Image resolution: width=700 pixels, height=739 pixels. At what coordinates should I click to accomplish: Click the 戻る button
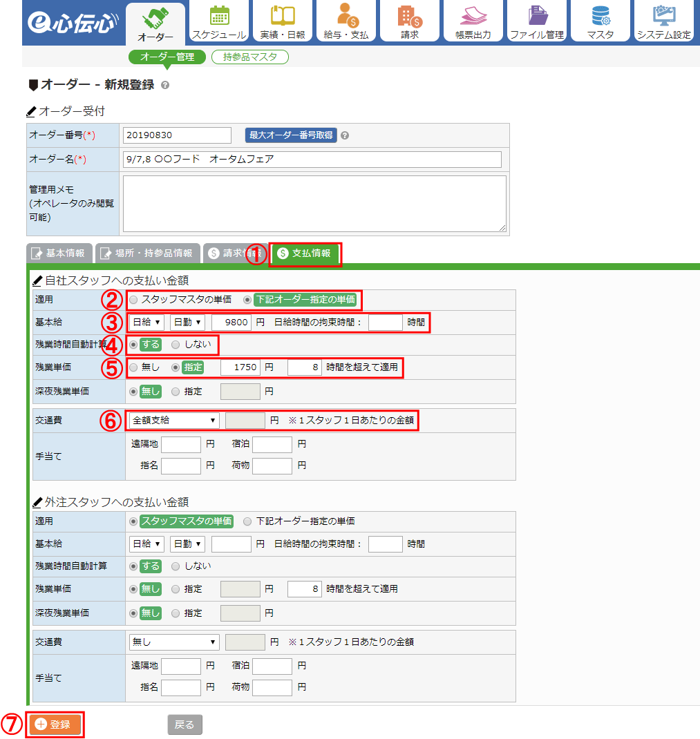185,724
